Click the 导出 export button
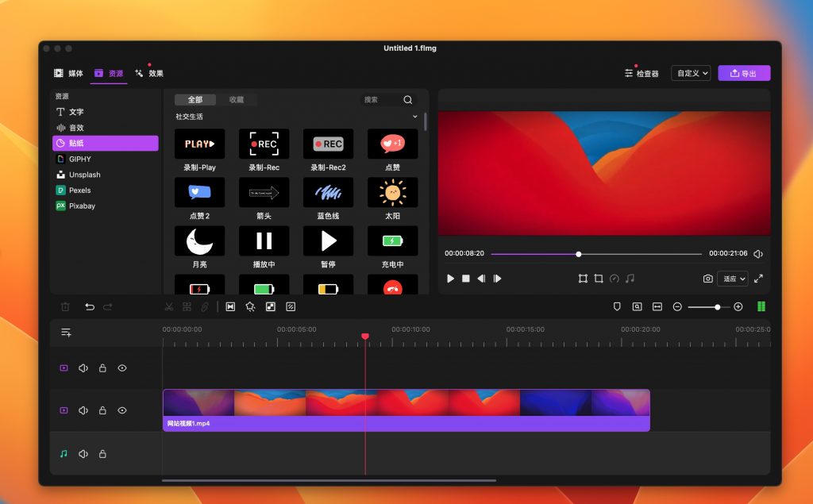This screenshot has height=504, width=813. pos(744,72)
